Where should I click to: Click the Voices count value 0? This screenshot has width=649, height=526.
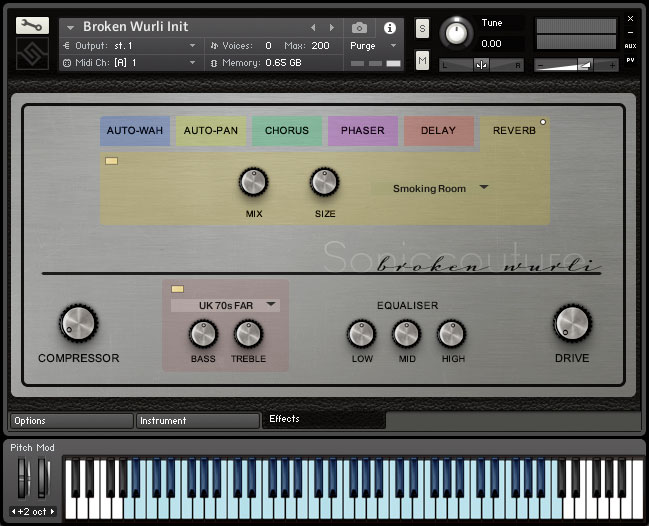pyautogui.click(x=268, y=46)
